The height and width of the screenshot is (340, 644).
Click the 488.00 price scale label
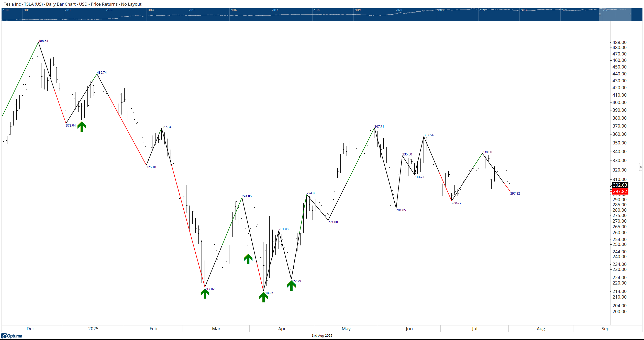619,42
